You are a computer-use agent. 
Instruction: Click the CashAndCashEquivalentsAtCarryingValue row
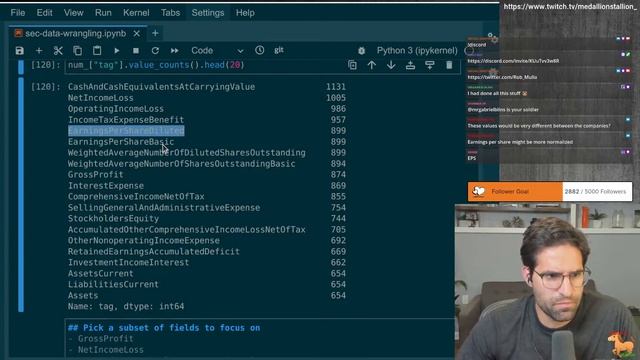click(x=161, y=87)
